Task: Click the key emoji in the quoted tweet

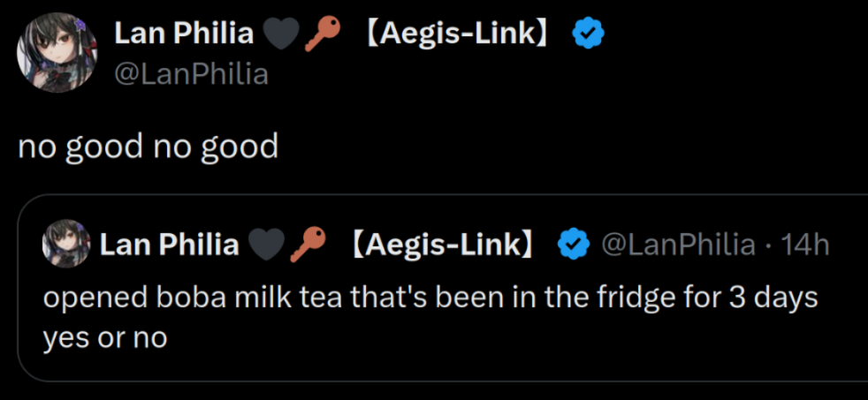Action: tap(308, 243)
